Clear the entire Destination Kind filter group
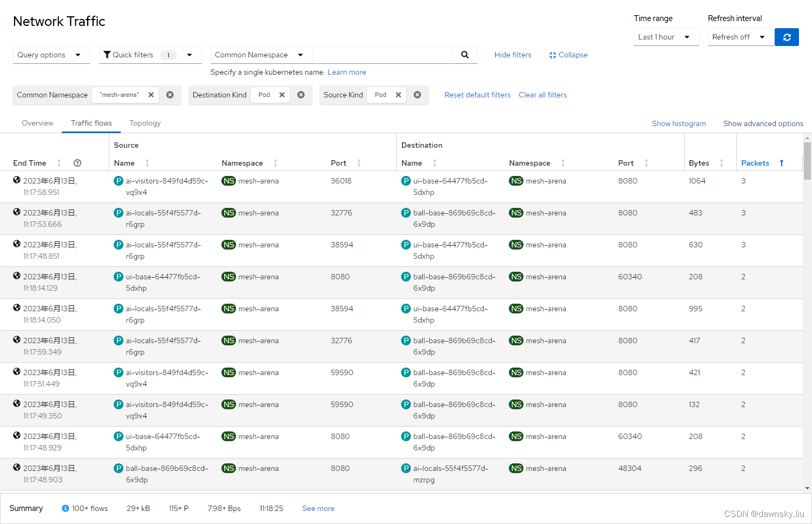Viewport: 812px width, 524px height. pos(301,95)
